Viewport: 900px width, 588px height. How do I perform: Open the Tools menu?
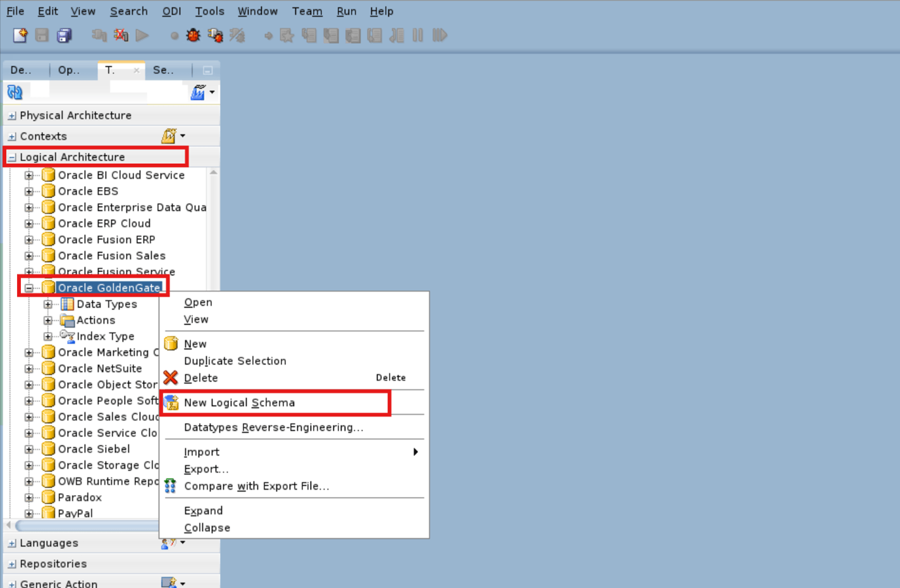(x=209, y=11)
